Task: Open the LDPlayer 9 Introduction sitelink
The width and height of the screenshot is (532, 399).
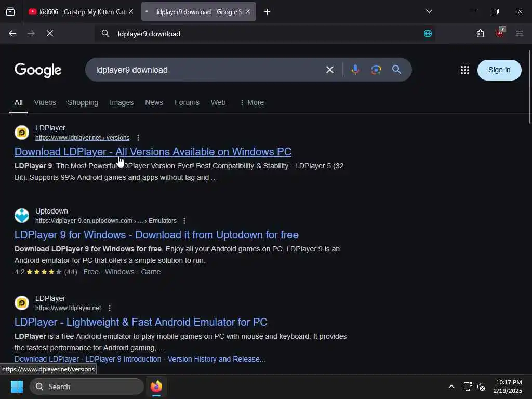Action: click(x=123, y=359)
